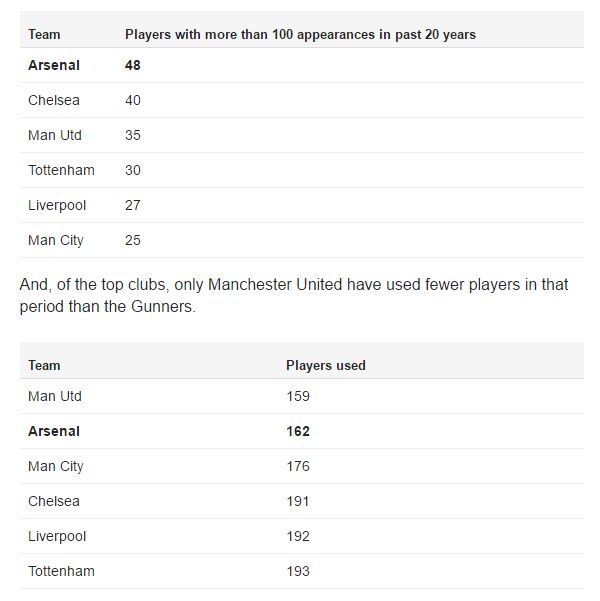The height and width of the screenshot is (601, 600).
Task: Click Liverpool's value 27
Action: (x=133, y=205)
